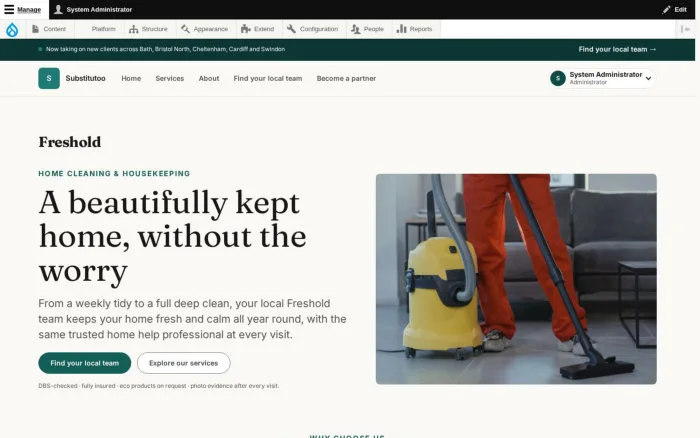Click the Drupal drop logo icon

[12, 29]
